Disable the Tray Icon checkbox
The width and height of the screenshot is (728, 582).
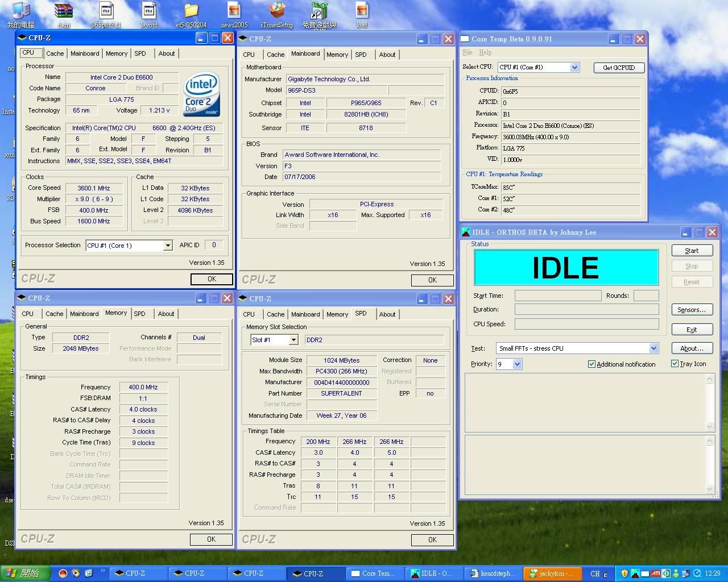(x=675, y=364)
